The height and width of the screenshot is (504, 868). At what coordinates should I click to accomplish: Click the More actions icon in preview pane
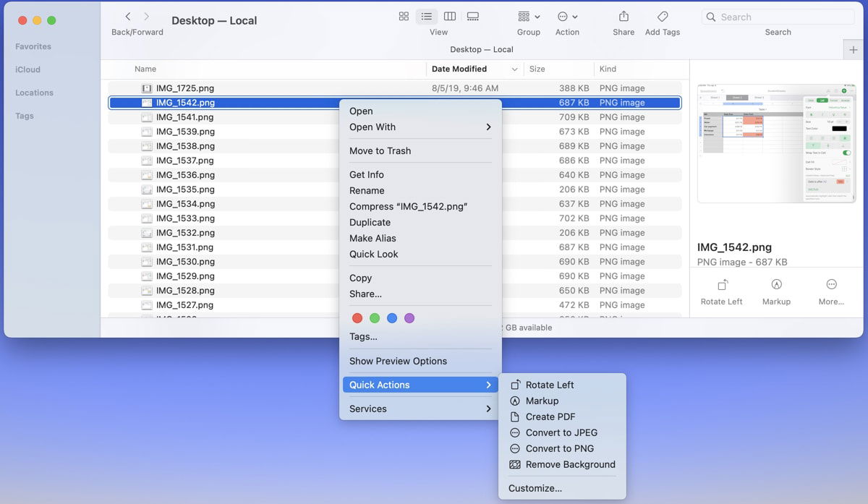coord(830,289)
